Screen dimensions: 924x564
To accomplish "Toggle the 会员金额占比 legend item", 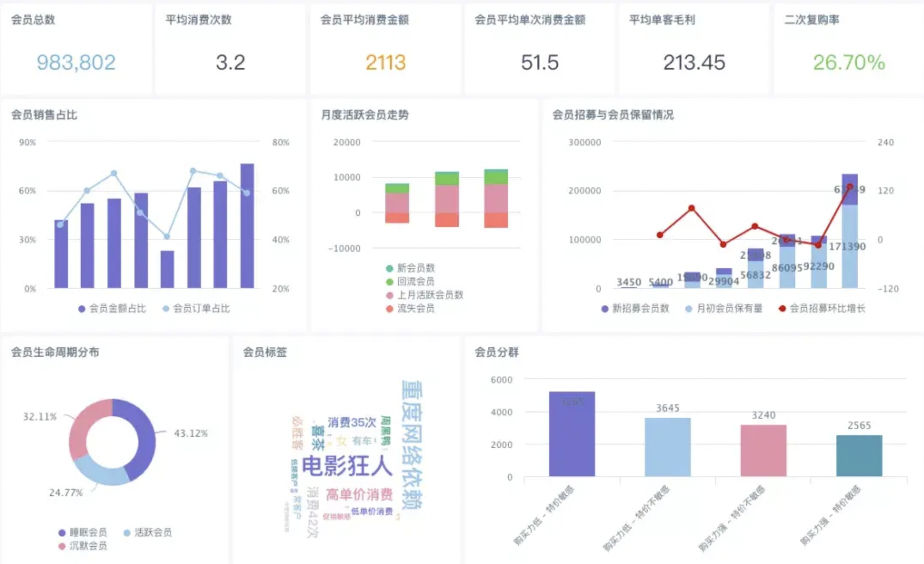I will coord(112,308).
